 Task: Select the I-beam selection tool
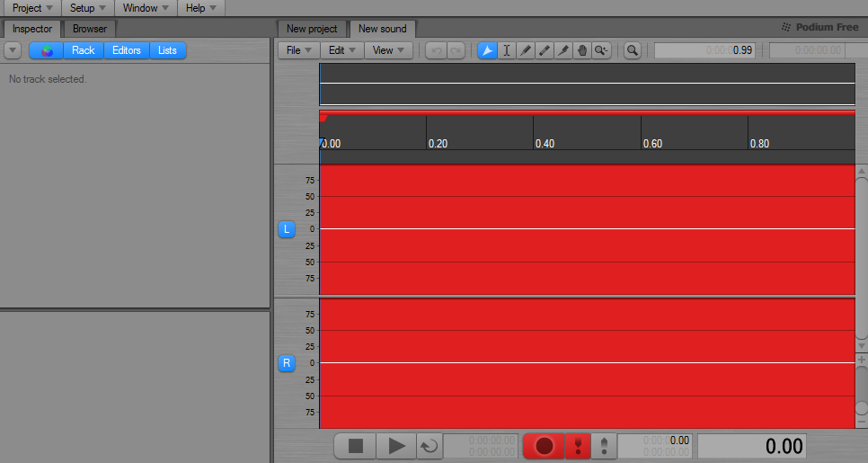pos(506,50)
